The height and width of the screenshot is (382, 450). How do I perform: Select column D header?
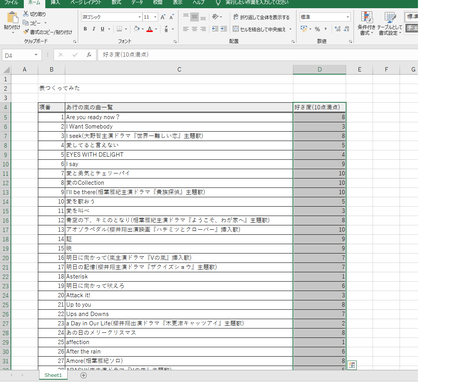click(319, 70)
